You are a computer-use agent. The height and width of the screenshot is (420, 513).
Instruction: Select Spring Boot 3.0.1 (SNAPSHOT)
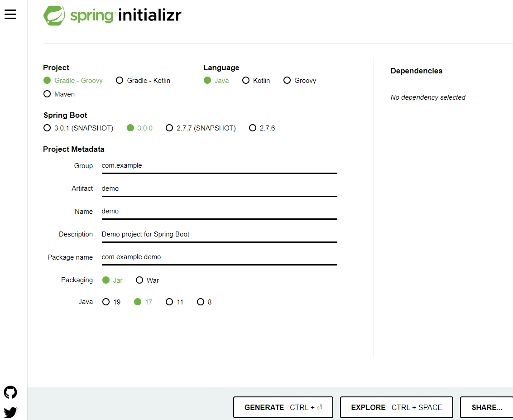click(x=78, y=128)
